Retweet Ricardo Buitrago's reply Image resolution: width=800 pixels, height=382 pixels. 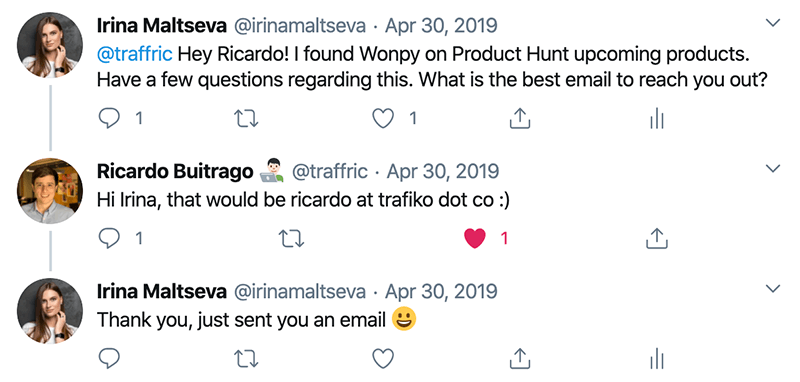(x=292, y=238)
